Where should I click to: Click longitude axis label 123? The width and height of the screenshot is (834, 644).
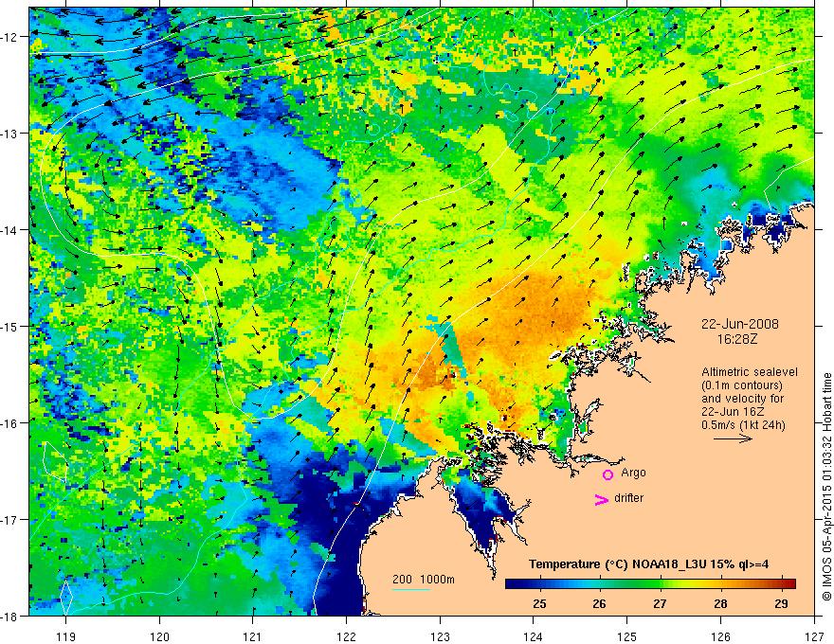440,636
